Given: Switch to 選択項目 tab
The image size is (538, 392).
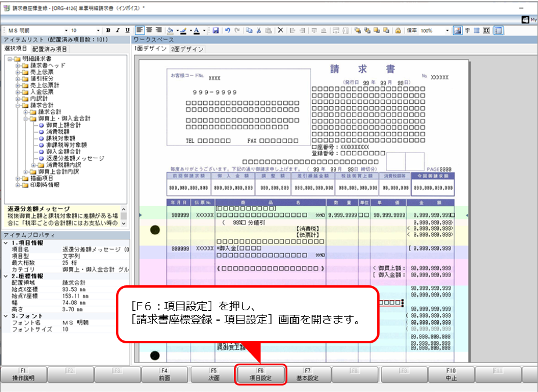Looking at the screenshot, I should [x=16, y=48].
